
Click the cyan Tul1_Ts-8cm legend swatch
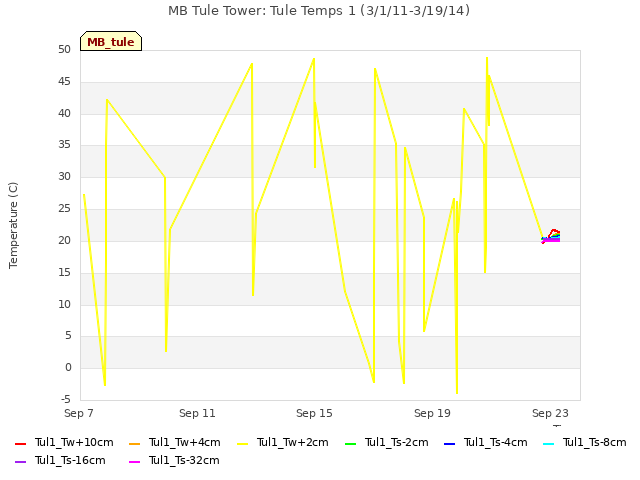point(549,444)
